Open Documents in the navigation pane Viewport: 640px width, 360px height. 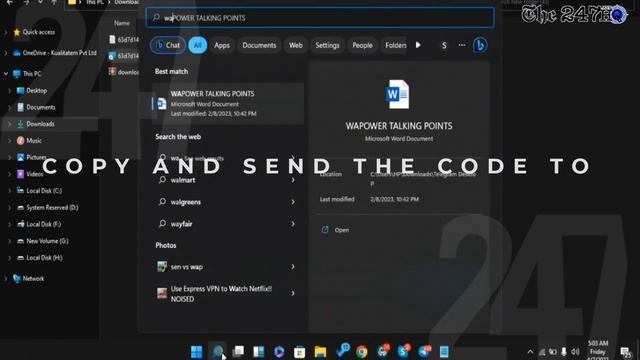40,107
